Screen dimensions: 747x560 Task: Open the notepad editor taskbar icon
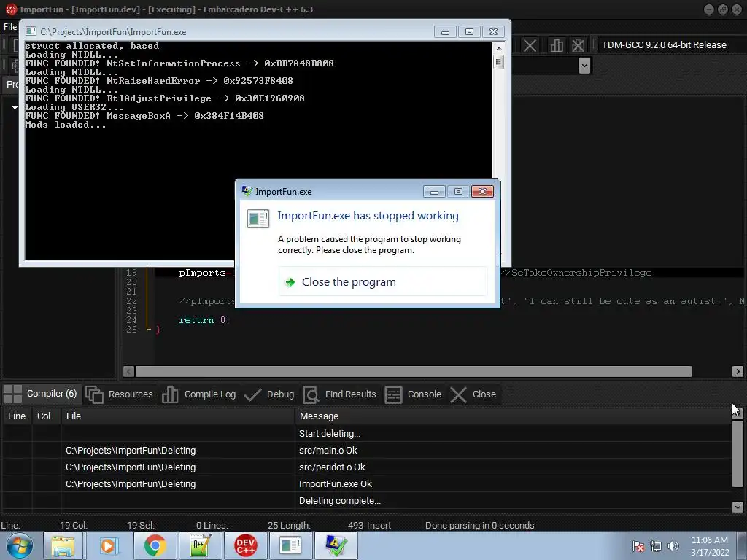click(x=200, y=545)
